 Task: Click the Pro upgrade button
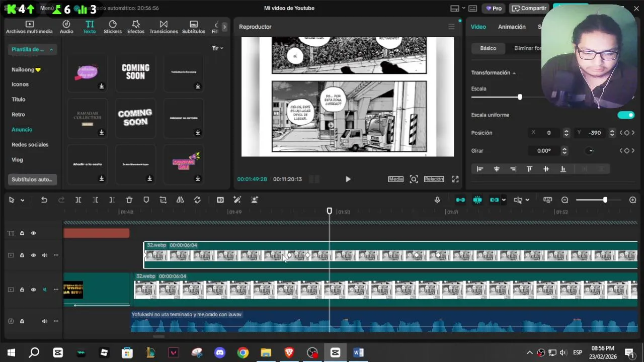click(493, 9)
